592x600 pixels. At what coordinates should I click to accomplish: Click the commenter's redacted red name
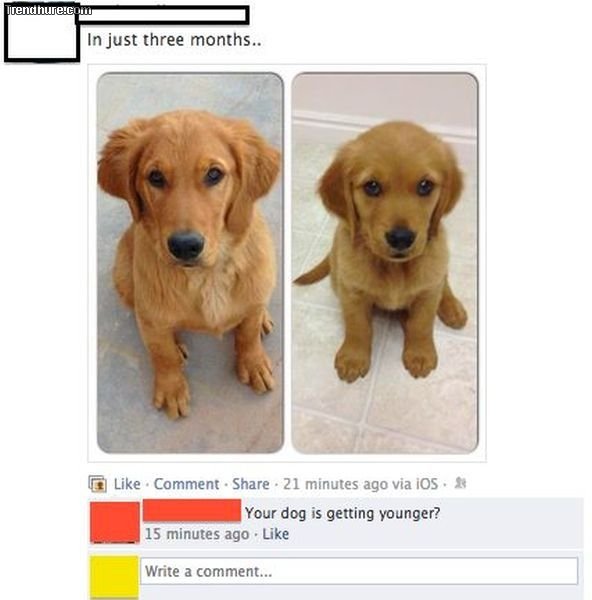[x=192, y=510]
